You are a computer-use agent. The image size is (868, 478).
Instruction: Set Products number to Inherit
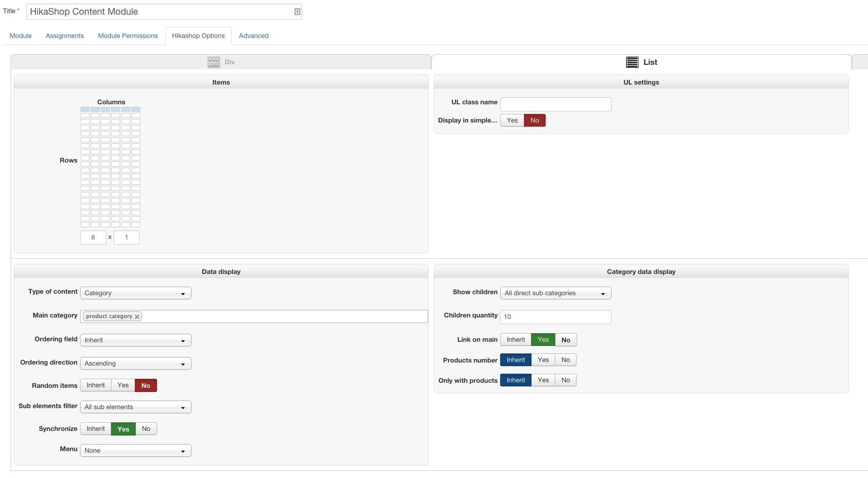click(515, 360)
